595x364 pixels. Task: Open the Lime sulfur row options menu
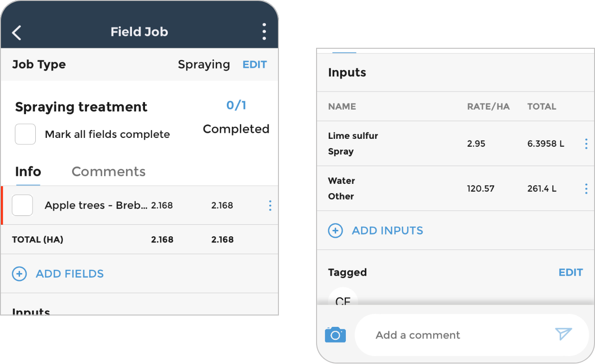(x=586, y=144)
